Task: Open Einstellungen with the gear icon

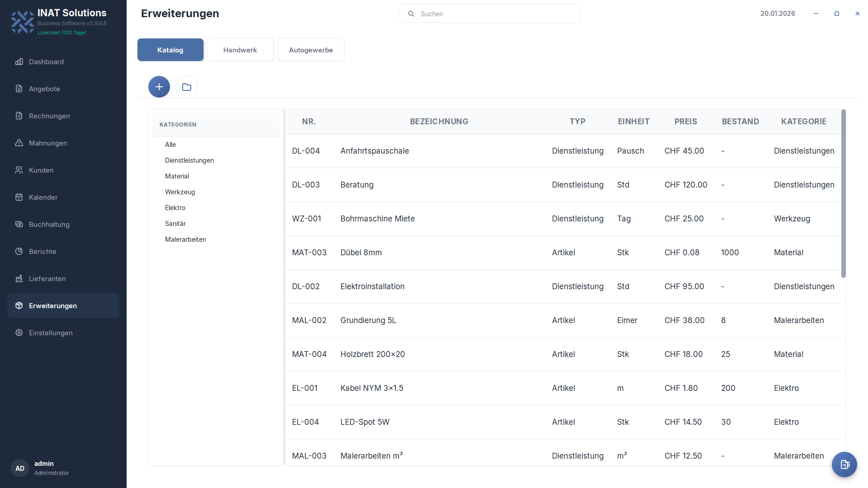Action: pyautogui.click(x=19, y=333)
